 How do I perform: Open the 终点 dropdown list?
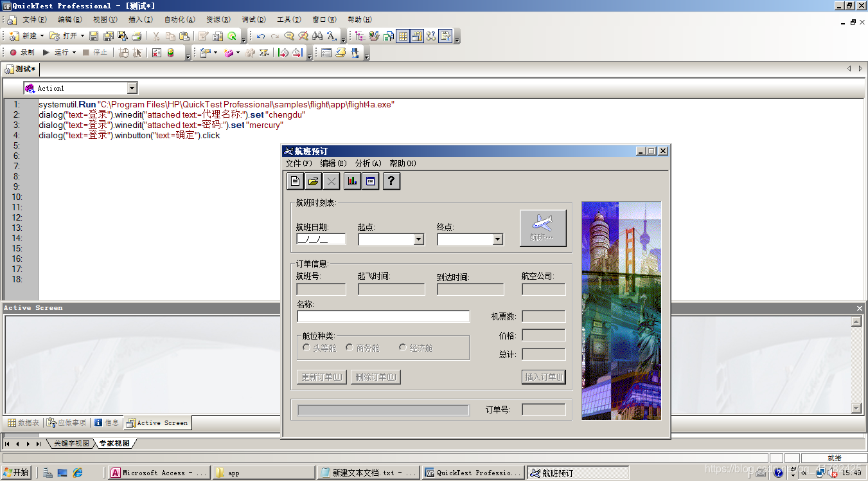(x=497, y=239)
